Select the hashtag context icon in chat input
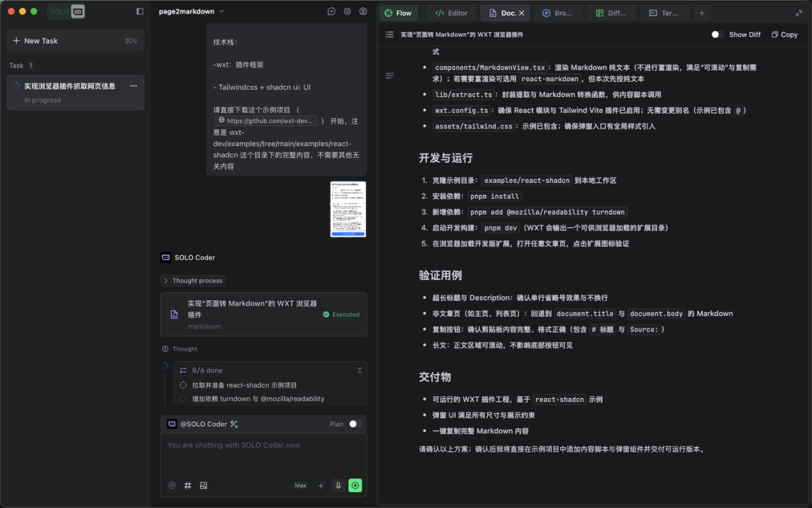Screen dimensions: 812x508 click(x=187, y=485)
